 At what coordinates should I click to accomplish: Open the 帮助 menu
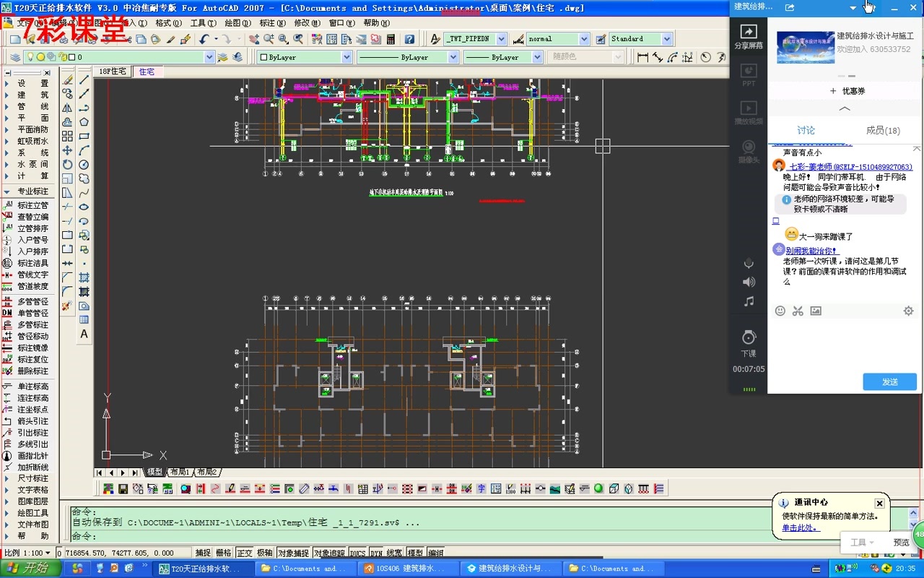(376, 23)
